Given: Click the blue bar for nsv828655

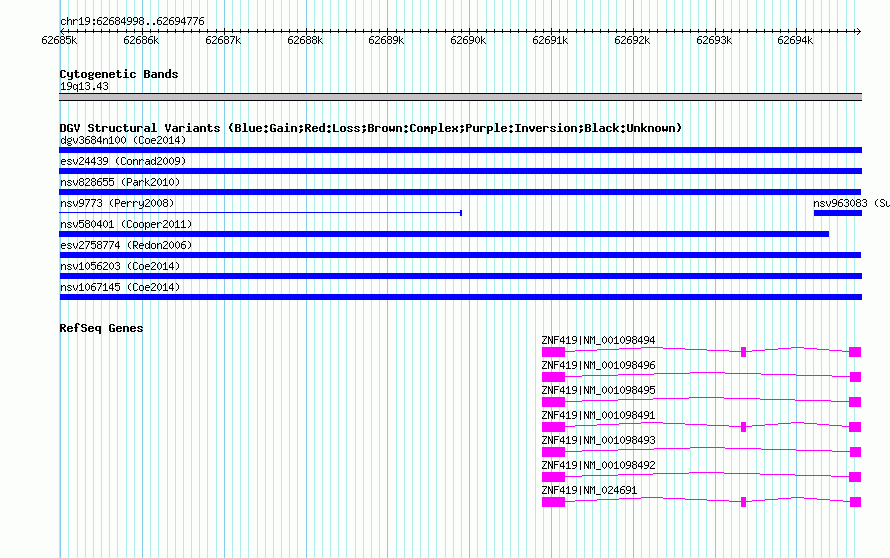Looking at the screenshot, I should pyautogui.click(x=460, y=192).
